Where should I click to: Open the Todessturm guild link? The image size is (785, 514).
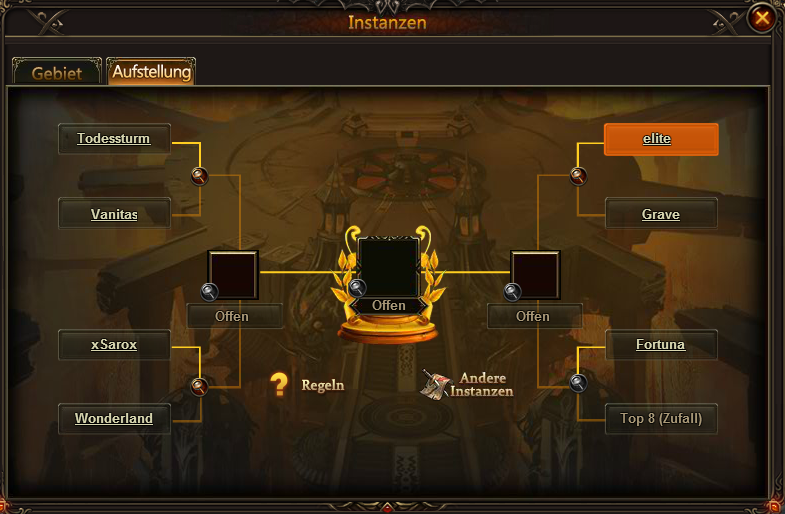tap(114, 139)
